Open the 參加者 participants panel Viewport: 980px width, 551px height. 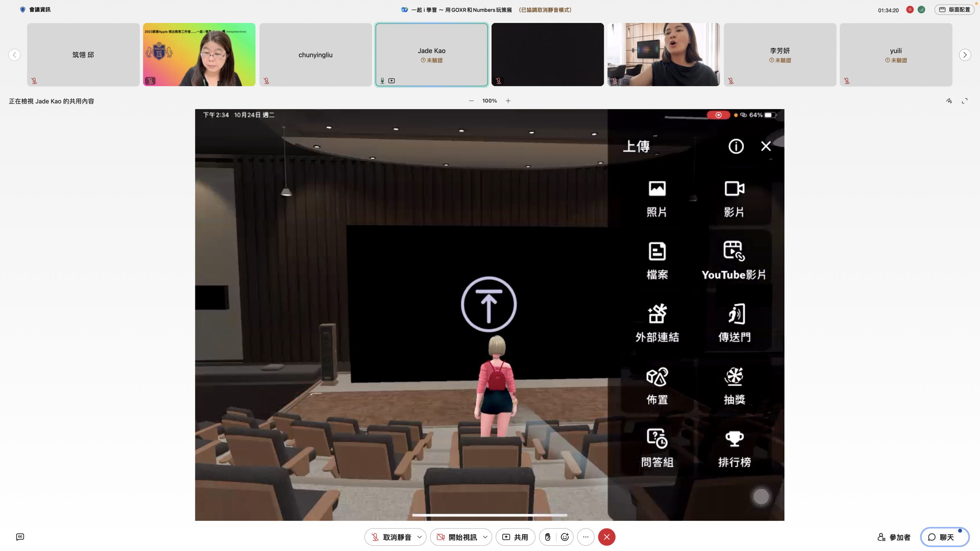[894, 537]
